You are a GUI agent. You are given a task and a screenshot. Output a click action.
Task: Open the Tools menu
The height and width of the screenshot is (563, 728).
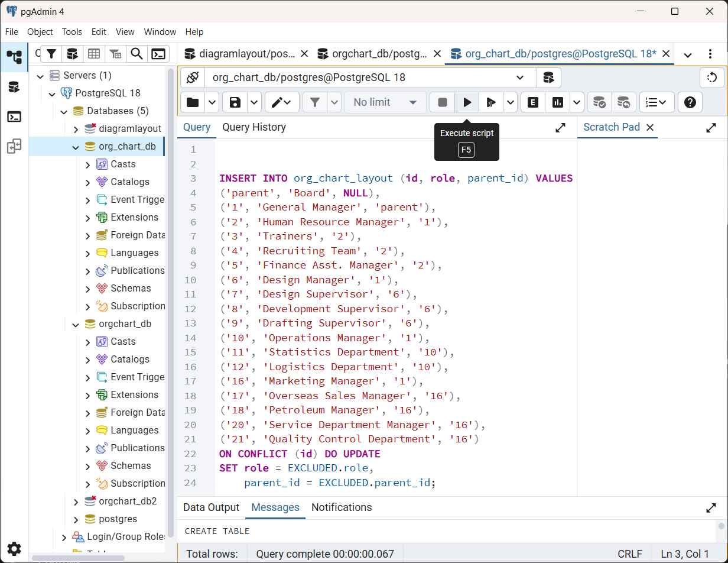coord(72,32)
